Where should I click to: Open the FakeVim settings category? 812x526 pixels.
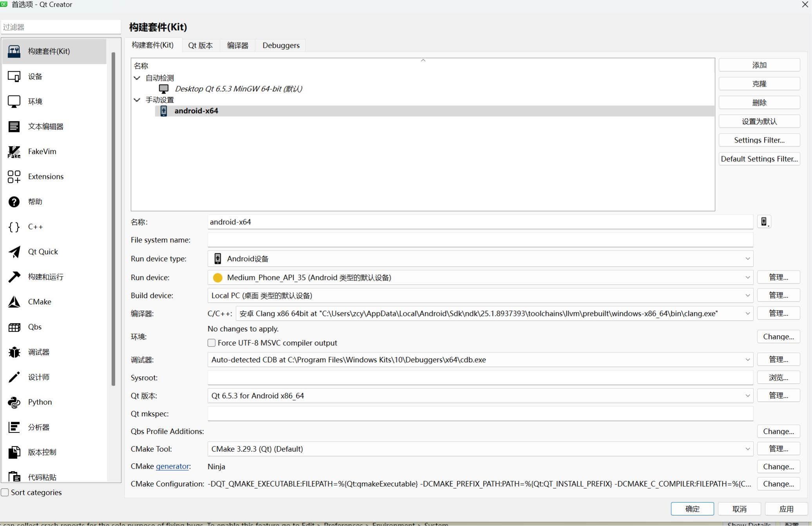(42, 152)
